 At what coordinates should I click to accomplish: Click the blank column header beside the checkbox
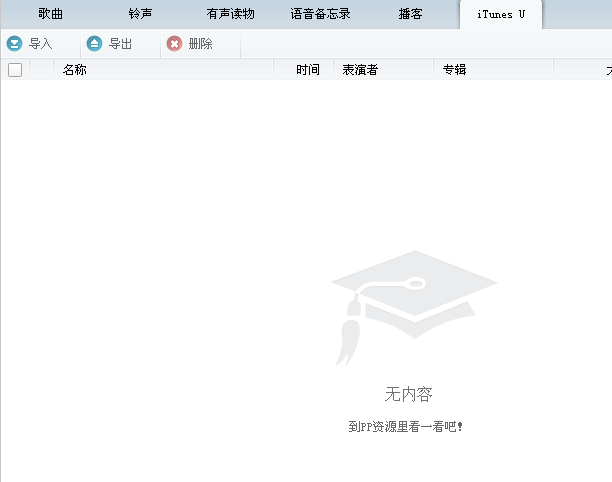[x=42, y=70]
